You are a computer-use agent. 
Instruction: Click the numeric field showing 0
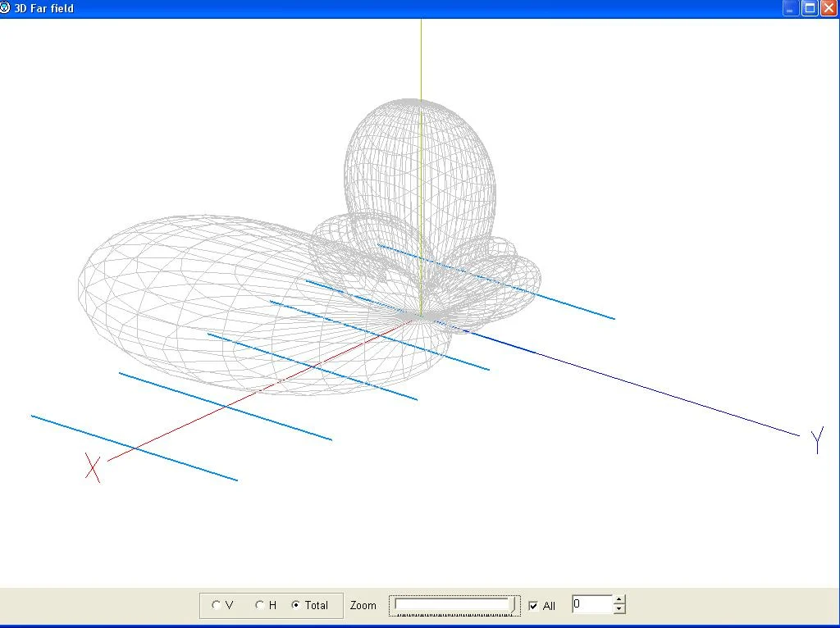592,604
